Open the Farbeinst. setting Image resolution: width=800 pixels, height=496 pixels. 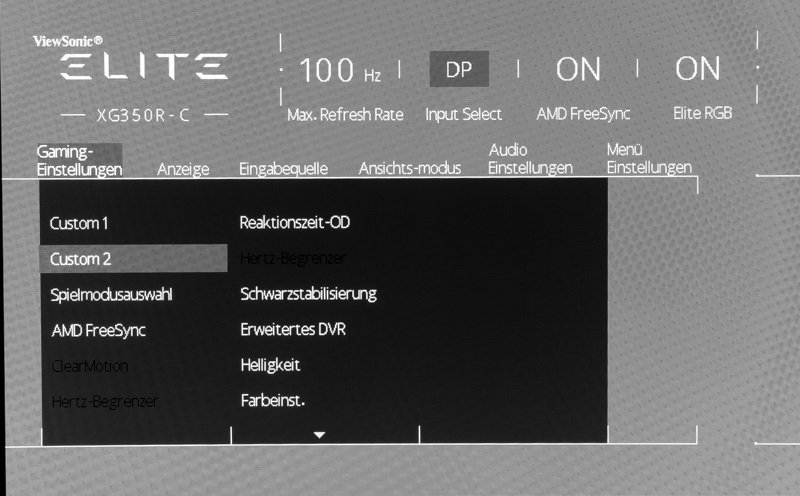273,401
